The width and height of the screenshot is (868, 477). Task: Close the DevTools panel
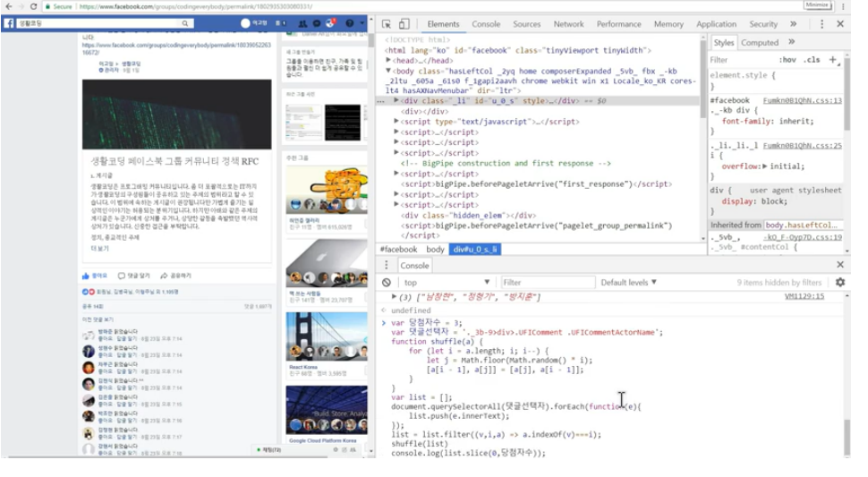click(840, 24)
